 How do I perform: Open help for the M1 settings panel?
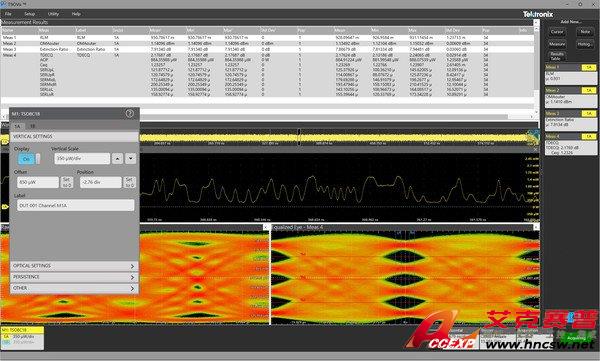[129, 113]
